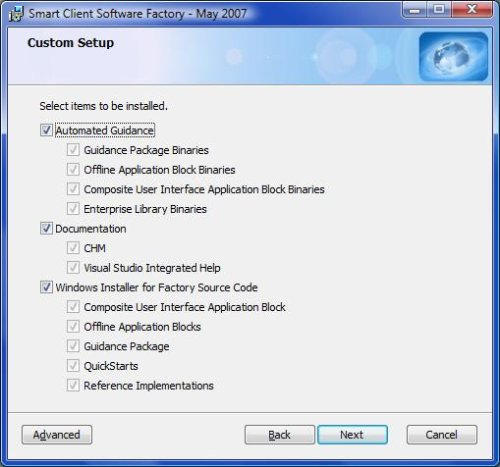This screenshot has width=500, height=467.
Task: Uncheck the Automated Guidance checkbox
Action: click(46, 130)
